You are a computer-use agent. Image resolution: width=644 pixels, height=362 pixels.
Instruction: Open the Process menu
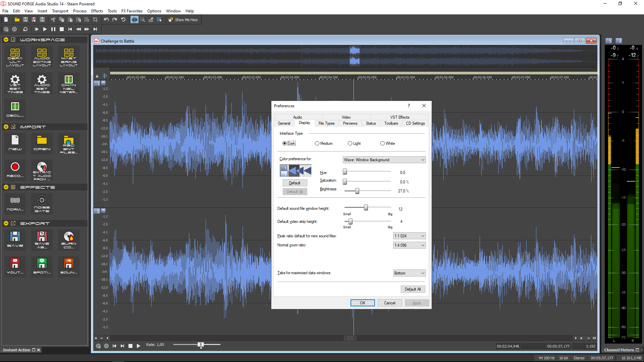[x=79, y=11]
